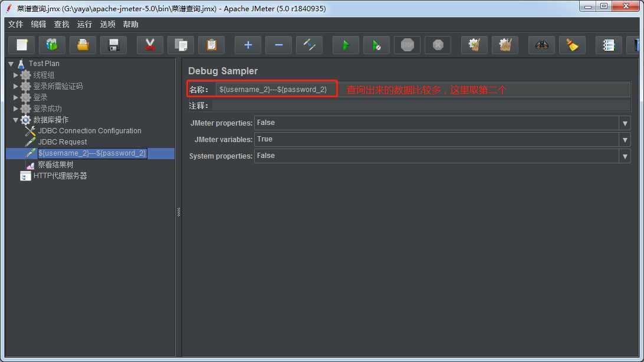Click Start no pauses icon
Screen dimensions: 644x362
[376, 45]
